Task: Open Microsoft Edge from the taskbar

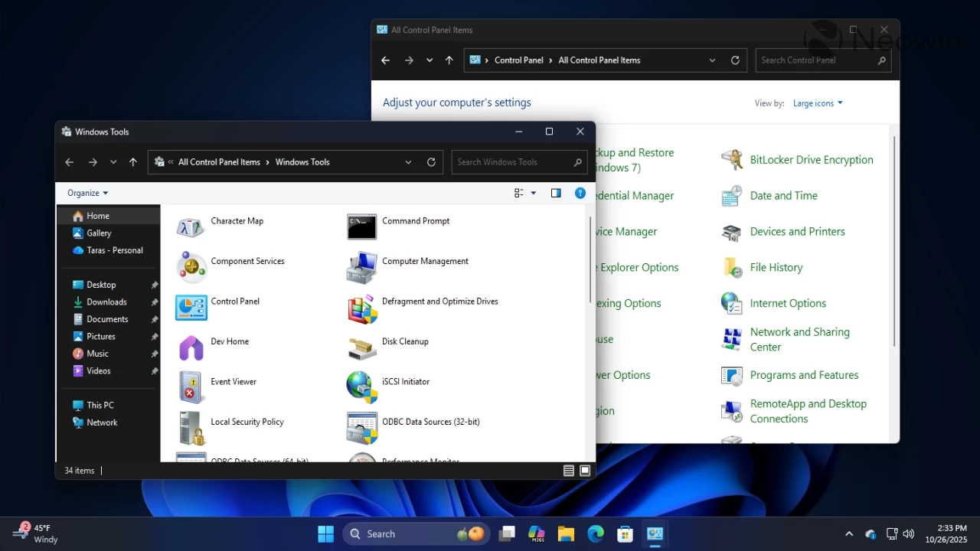Action: (595, 533)
